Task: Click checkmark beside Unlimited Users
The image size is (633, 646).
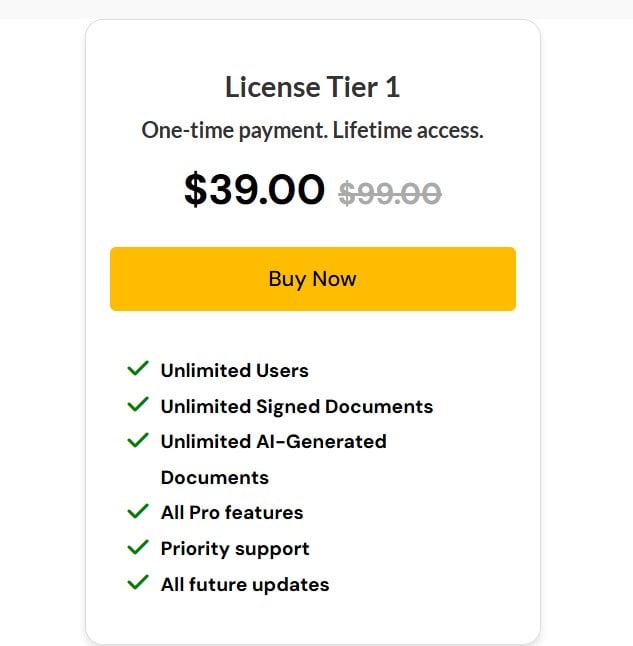Action: point(138,369)
